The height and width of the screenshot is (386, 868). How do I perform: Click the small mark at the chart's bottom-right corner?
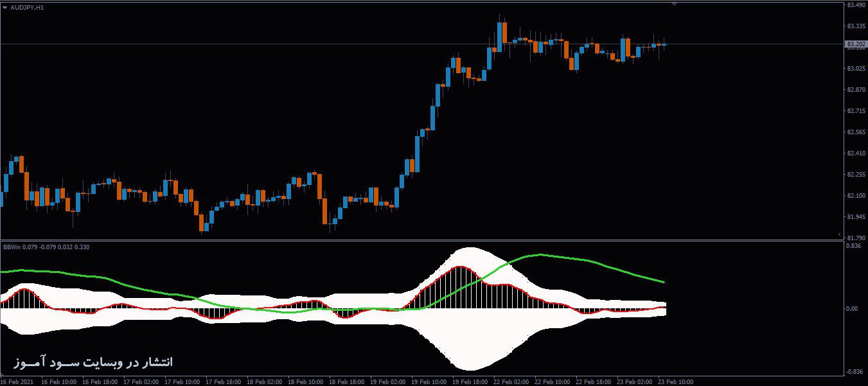840,234
